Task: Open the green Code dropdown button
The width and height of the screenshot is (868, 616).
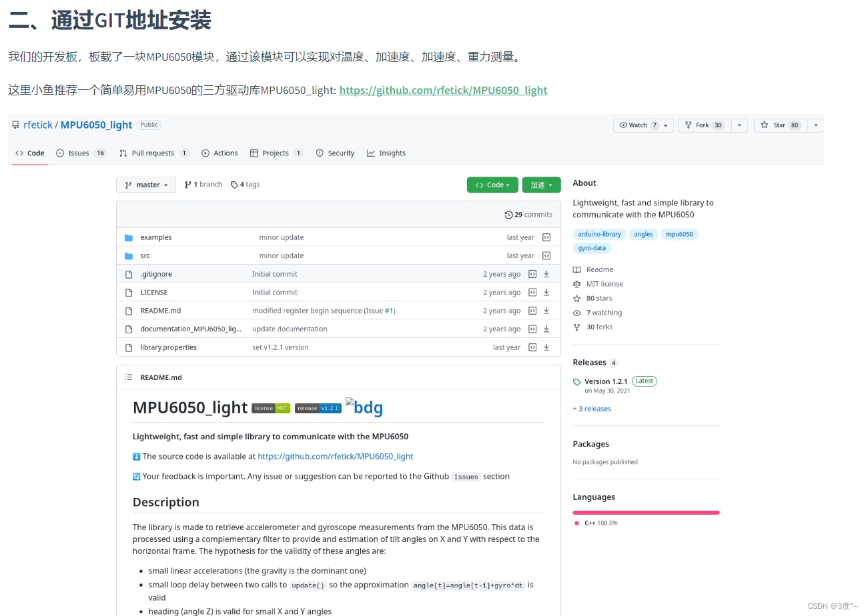Action: (x=492, y=185)
